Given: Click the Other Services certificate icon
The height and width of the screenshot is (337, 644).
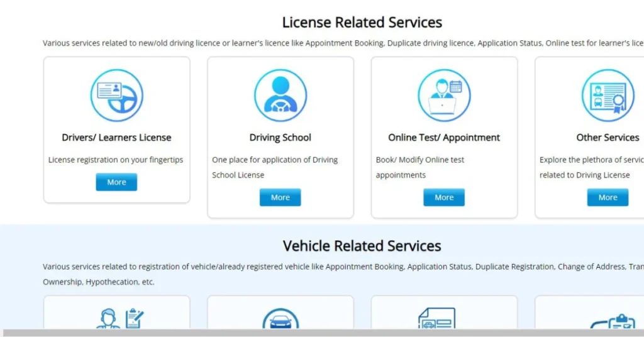Looking at the screenshot, I should pos(608,96).
